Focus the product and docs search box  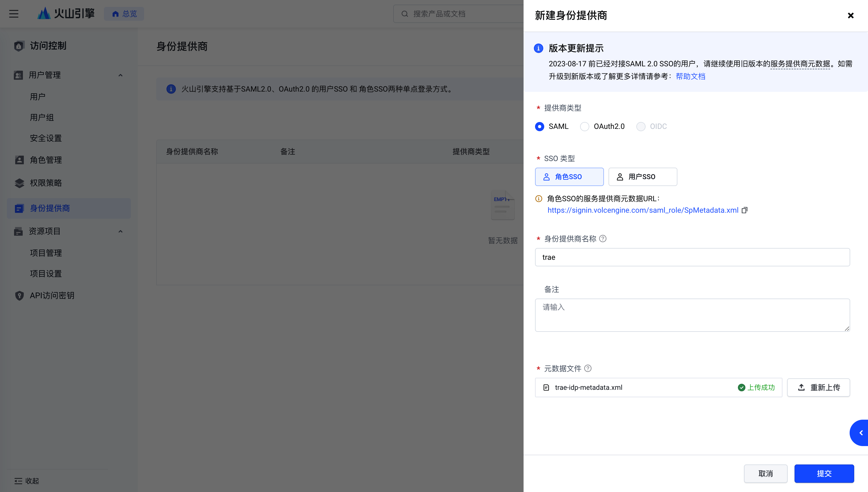[x=458, y=14]
